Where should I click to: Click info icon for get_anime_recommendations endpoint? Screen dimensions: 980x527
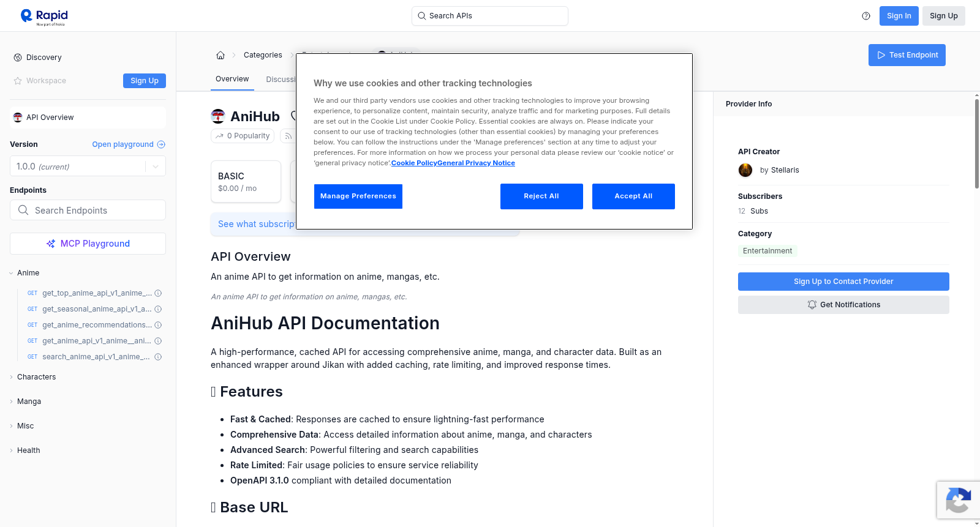(158, 325)
